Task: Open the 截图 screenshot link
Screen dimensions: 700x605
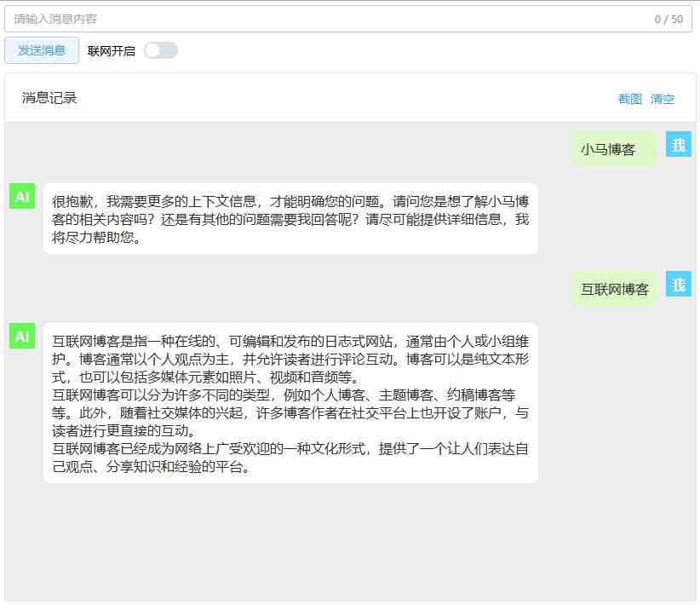Action: (629, 99)
